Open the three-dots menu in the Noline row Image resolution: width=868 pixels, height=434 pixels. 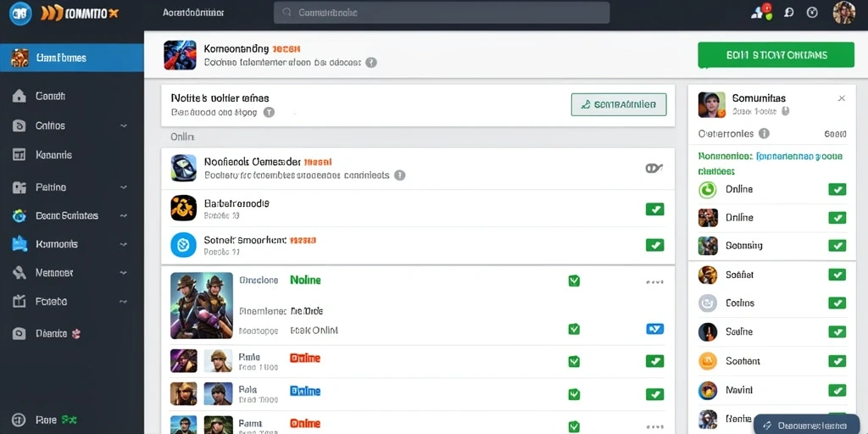[654, 281]
